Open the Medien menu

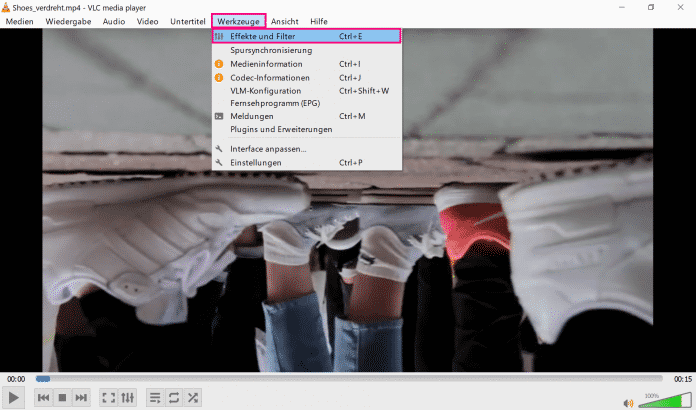20,21
